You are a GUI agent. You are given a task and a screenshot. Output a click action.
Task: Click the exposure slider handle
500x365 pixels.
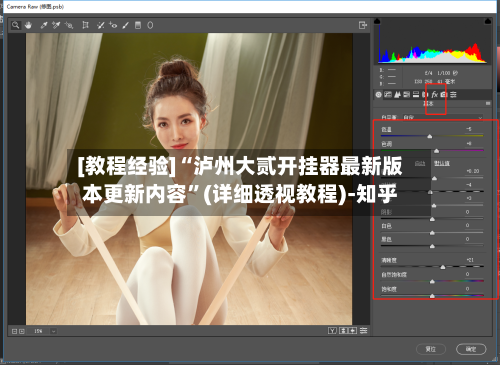[434, 178]
